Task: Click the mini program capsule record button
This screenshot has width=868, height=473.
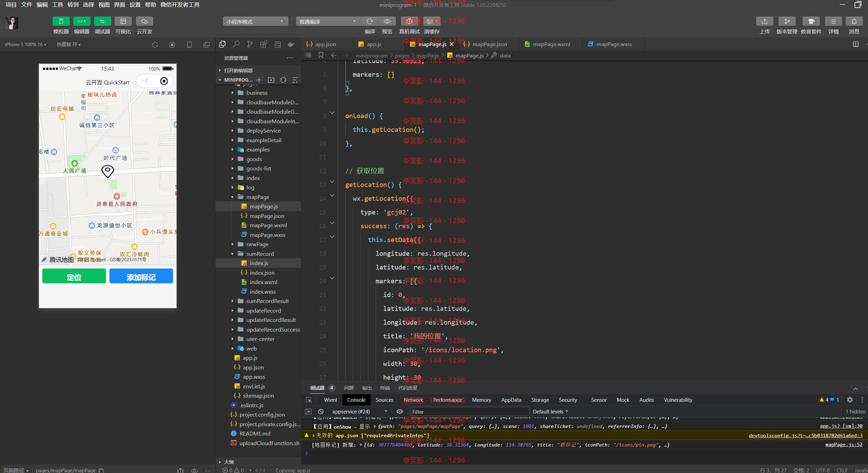Action: pos(164,81)
